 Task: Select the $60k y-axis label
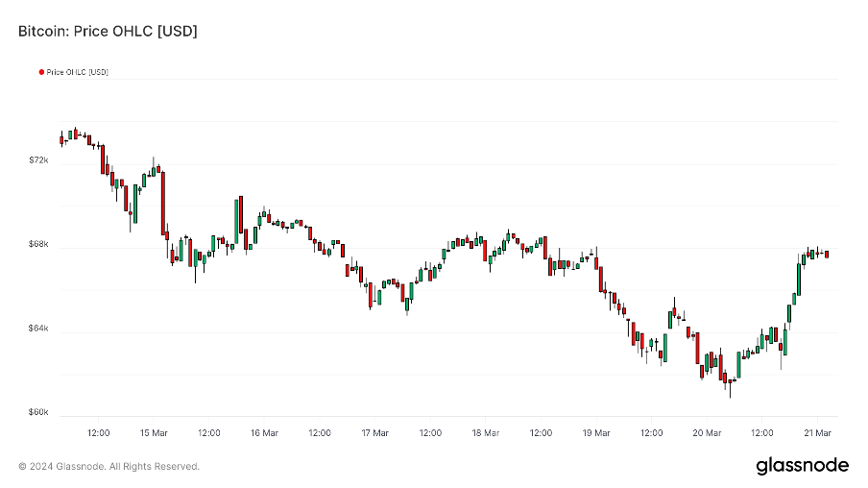(x=38, y=413)
